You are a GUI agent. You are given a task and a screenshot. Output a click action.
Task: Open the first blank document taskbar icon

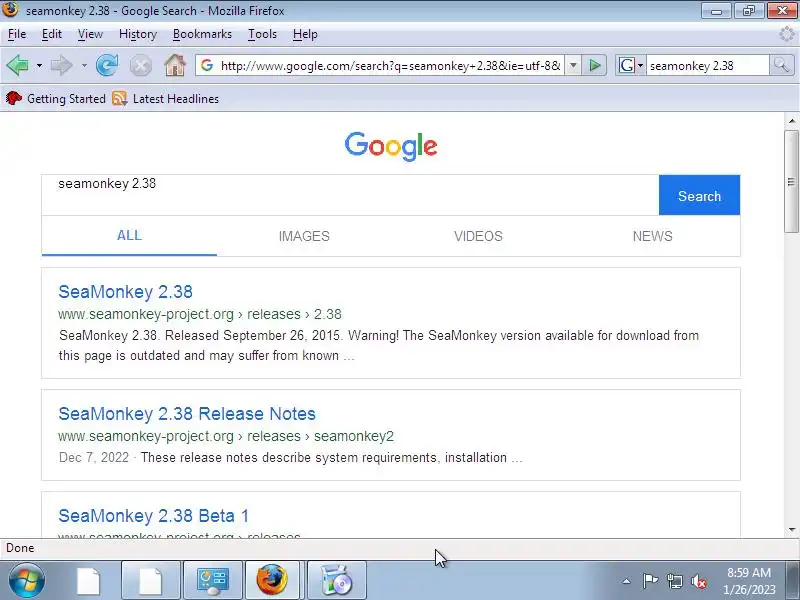coord(89,580)
